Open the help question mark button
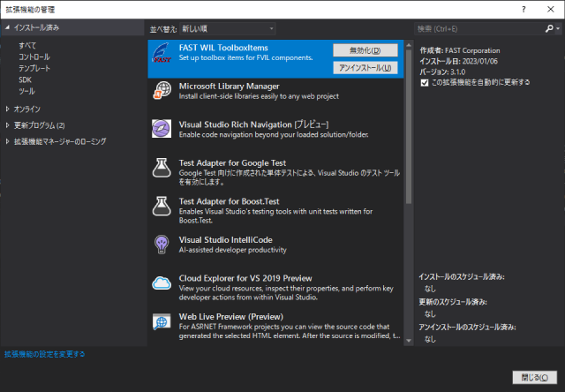This screenshot has width=565, height=392. click(524, 10)
